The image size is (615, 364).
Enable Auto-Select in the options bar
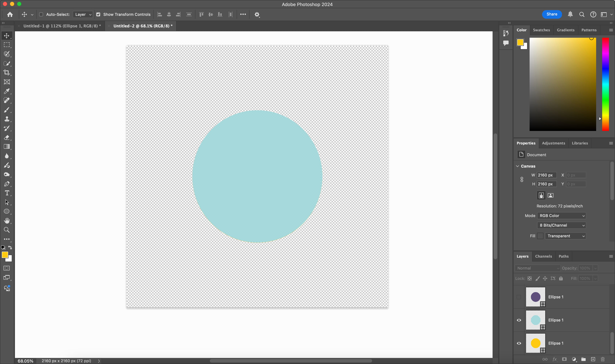tap(41, 14)
